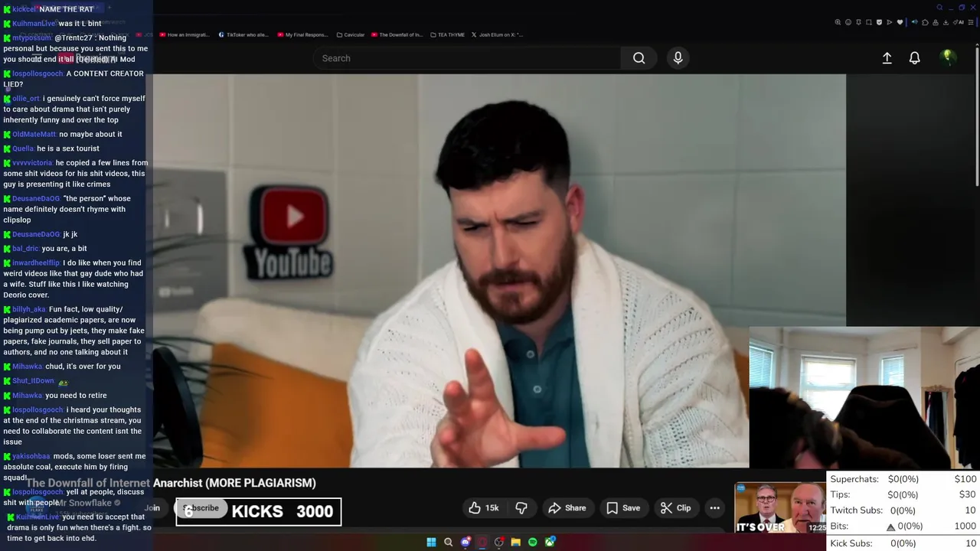Viewport: 980px width, 551px height.
Task: Open YouTube notifications bell
Action: (914, 58)
